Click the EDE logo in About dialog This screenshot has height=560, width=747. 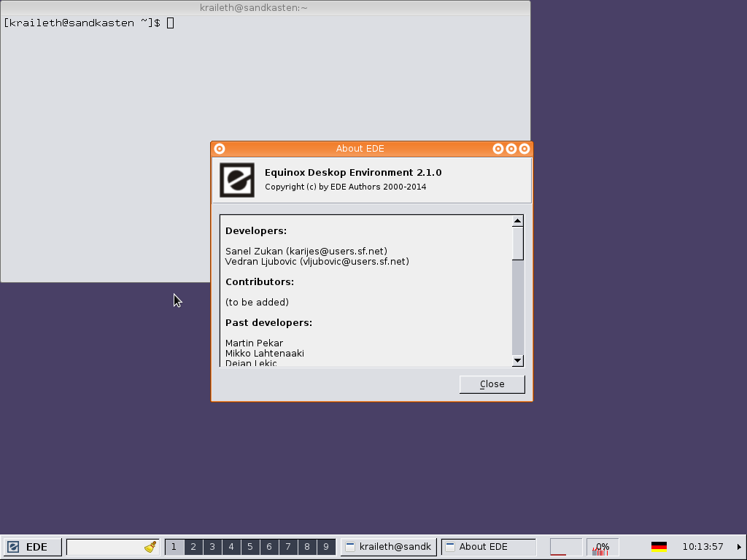[237, 180]
